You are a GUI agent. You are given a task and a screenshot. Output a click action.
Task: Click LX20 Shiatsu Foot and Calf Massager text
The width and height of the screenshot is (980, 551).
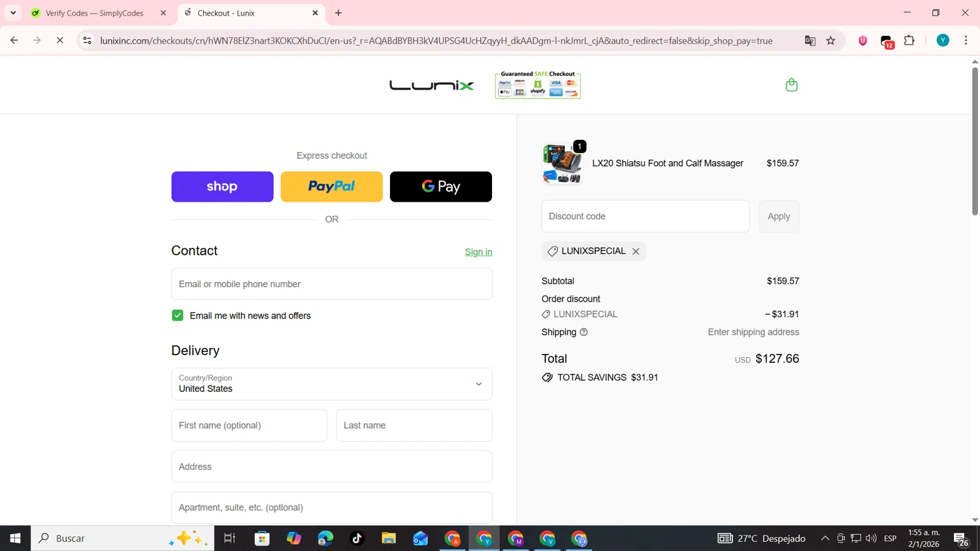[668, 163]
